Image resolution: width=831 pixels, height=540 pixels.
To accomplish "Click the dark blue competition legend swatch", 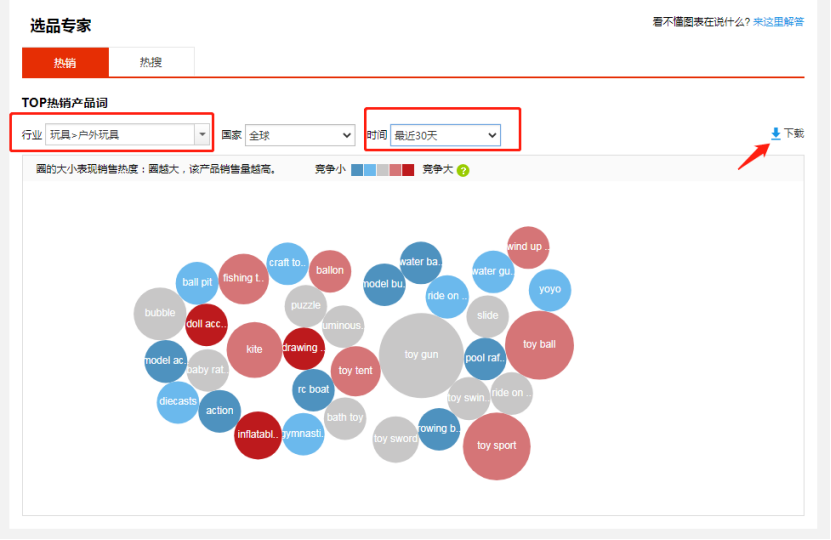I will (357, 170).
